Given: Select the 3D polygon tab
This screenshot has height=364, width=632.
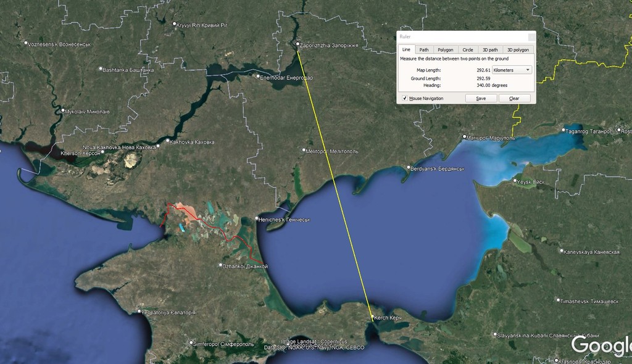Looking at the screenshot, I should [518, 49].
